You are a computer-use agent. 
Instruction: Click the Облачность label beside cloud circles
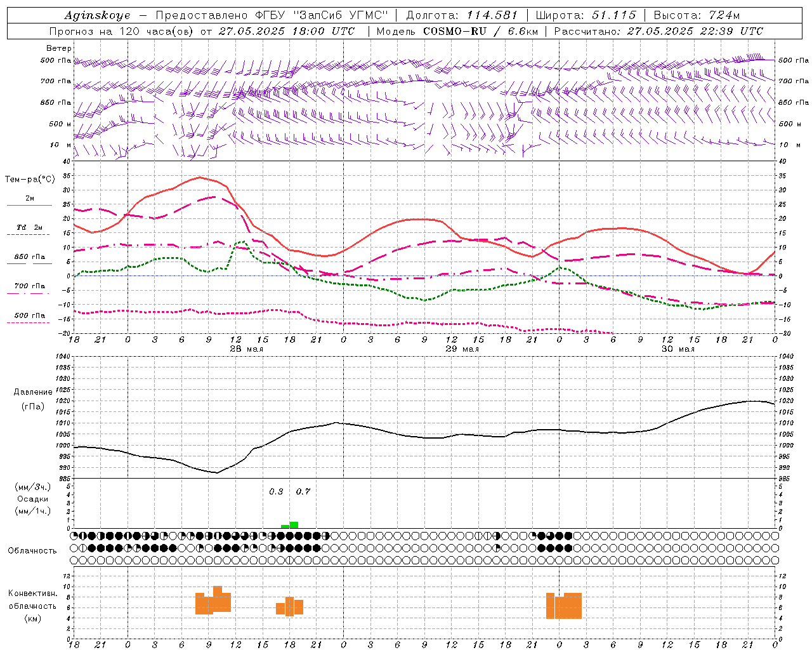pos(32,550)
